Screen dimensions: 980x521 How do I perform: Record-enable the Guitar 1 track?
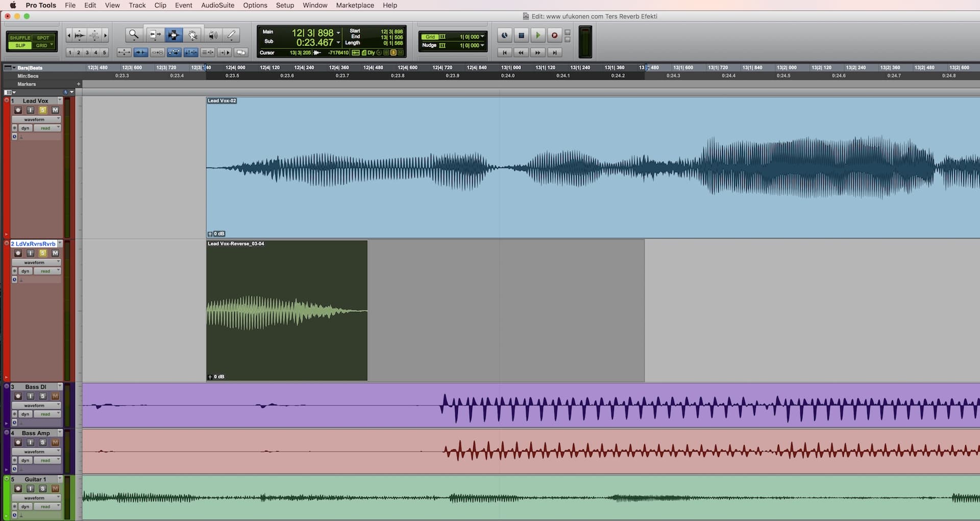18,488
